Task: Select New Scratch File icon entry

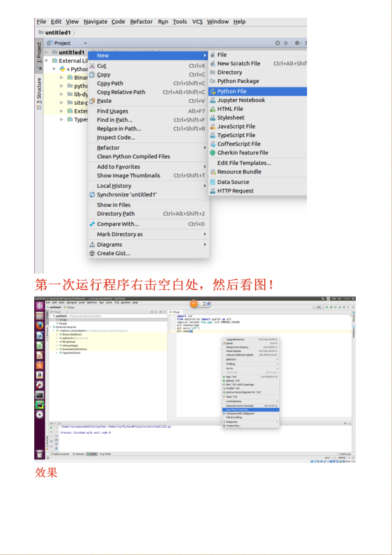Action: tap(213, 64)
